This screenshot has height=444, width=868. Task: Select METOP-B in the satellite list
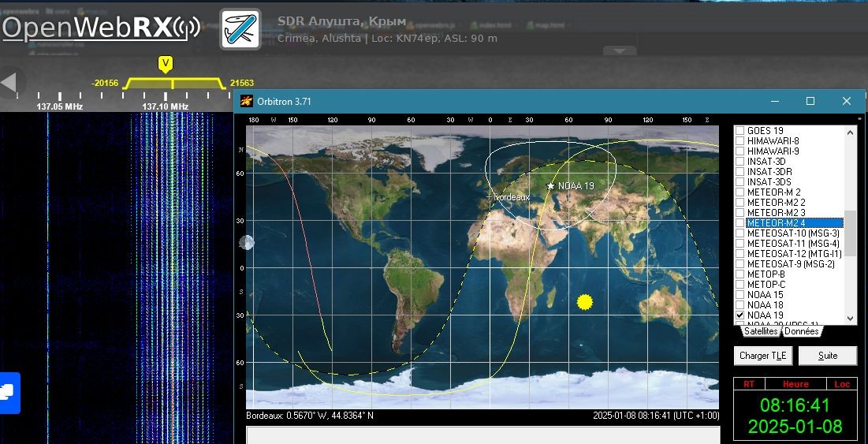coord(766,274)
